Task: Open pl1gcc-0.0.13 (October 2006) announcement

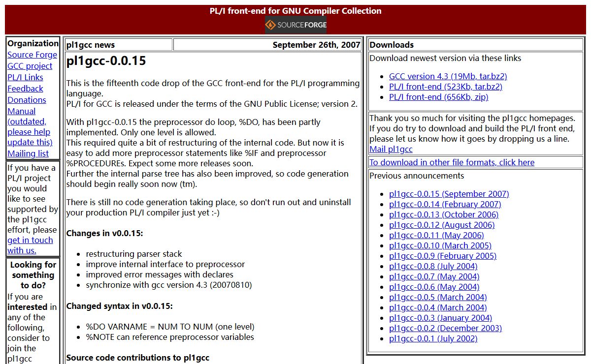Action: [x=444, y=214]
